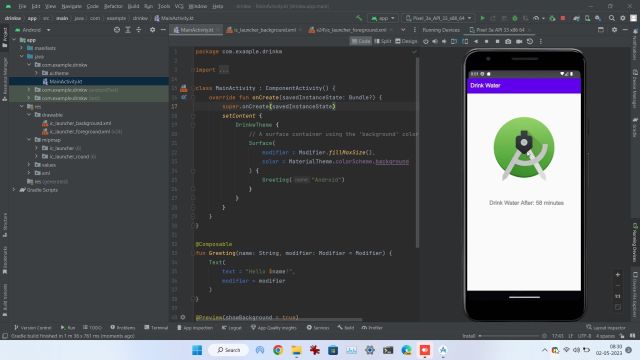This screenshot has width=640, height=360.
Task: Stop the running app with the red square
Action: (x=563, y=18)
